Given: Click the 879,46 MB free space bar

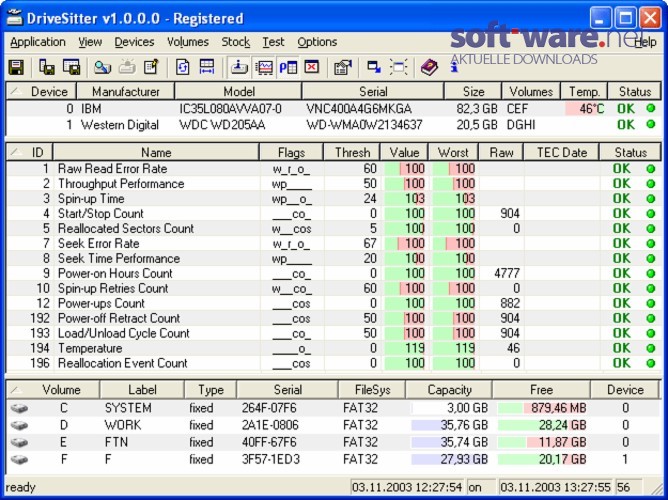Looking at the screenshot, I should pyautogui.click(x=542, y=408).
